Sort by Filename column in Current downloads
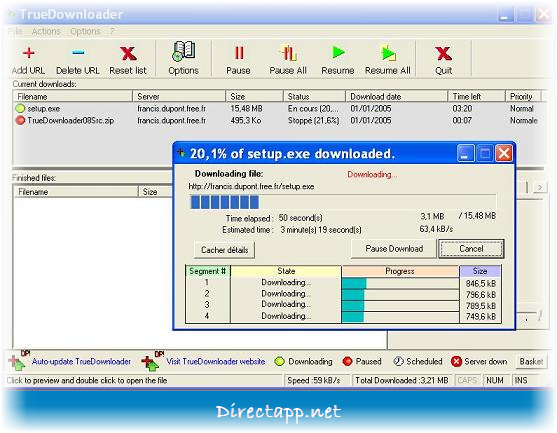 tap(72, 97)
